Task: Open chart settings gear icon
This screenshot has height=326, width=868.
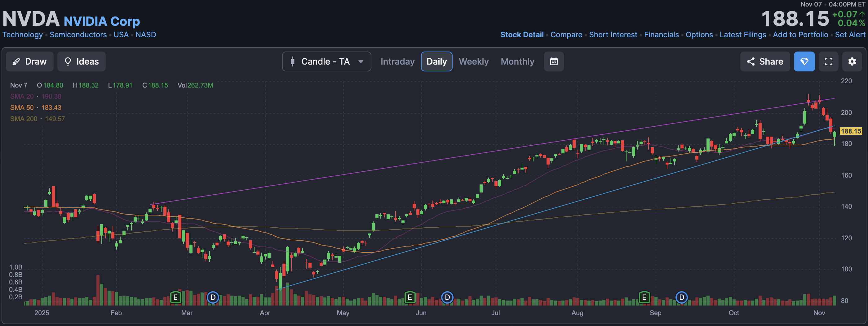Action: click(852, 61)
